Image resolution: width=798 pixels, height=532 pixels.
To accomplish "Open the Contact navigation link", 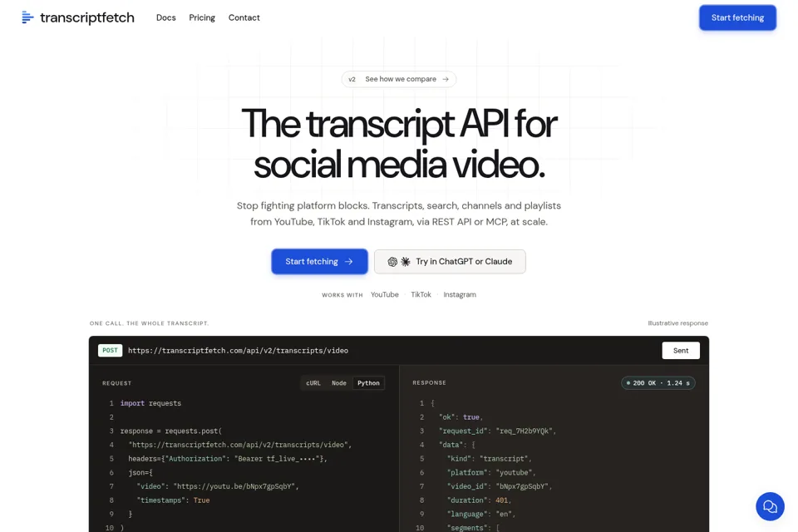I will click(x=244, y=17).
